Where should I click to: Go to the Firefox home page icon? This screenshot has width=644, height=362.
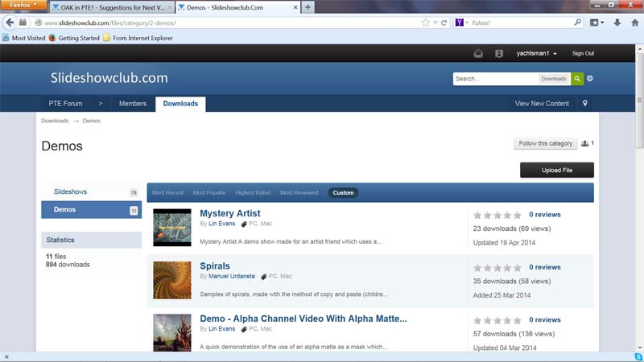coord(635,23)
